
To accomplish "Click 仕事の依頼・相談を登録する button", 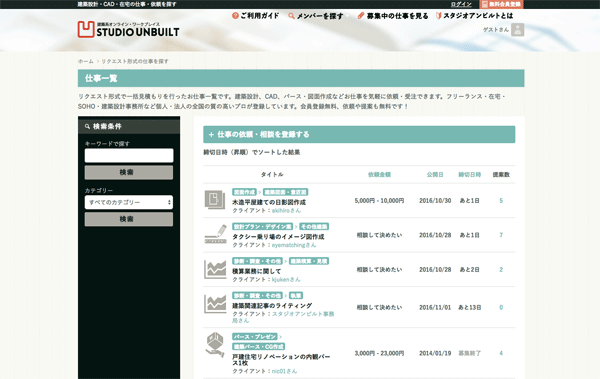I will click(359, 134).
